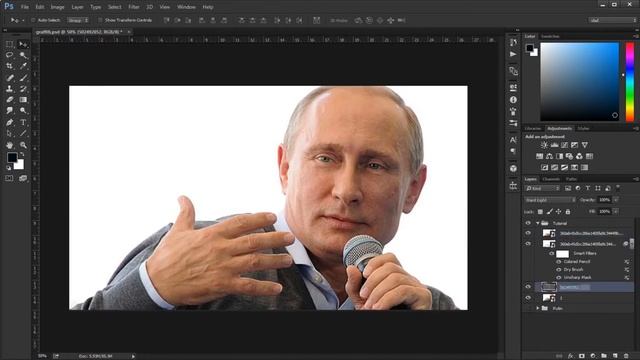Collapse the Tutorial layer group

(538, 223)
